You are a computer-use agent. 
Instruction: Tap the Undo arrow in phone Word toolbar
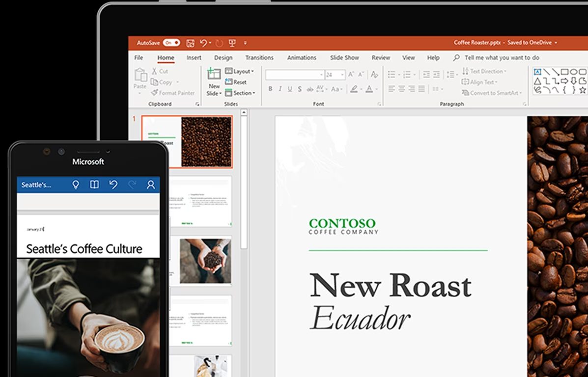click(113, 185)
